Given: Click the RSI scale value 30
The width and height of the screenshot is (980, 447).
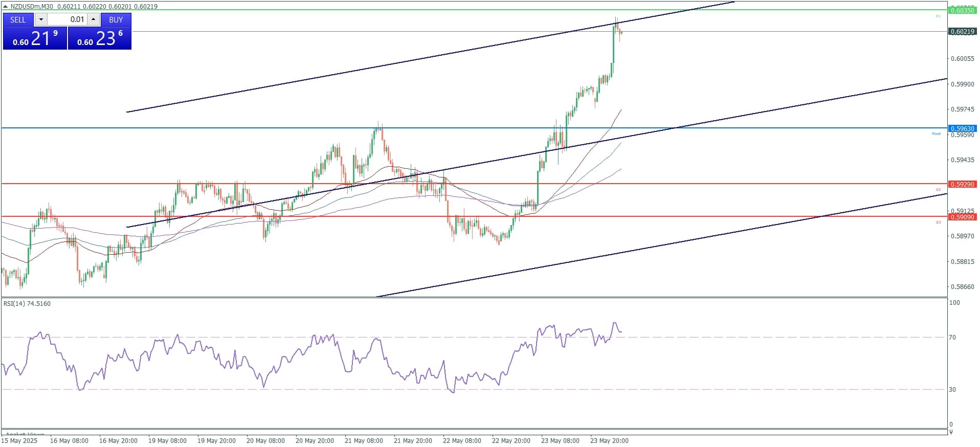Looking at the screenshot, I should 952,390.
